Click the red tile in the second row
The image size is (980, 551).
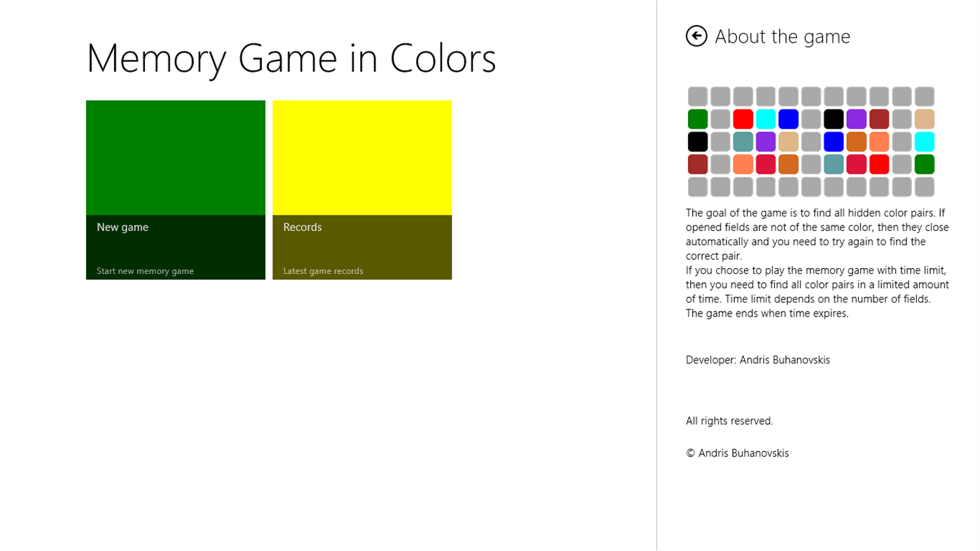743,118
